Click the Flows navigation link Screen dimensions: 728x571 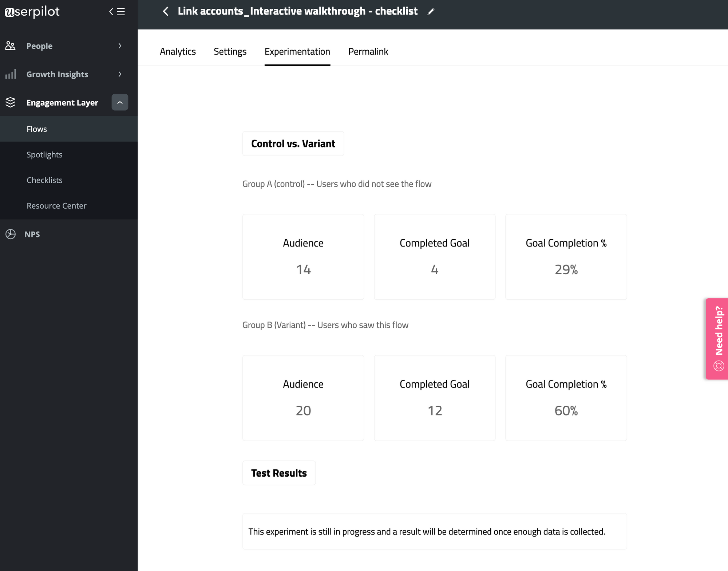37,128
